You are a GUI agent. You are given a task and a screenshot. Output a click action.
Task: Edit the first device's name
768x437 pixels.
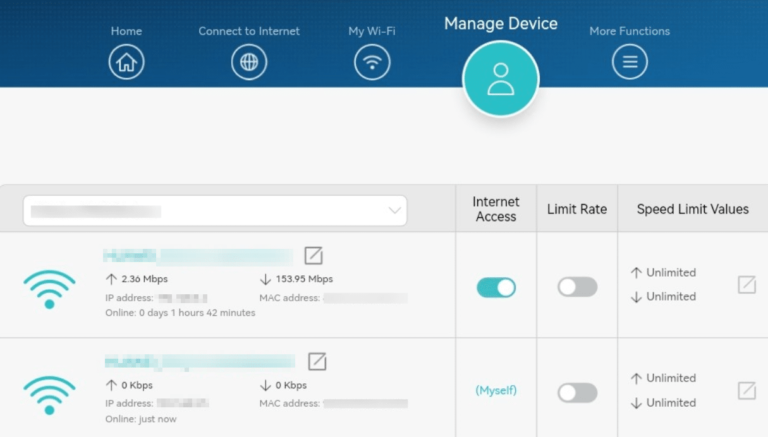pos(313,256)
